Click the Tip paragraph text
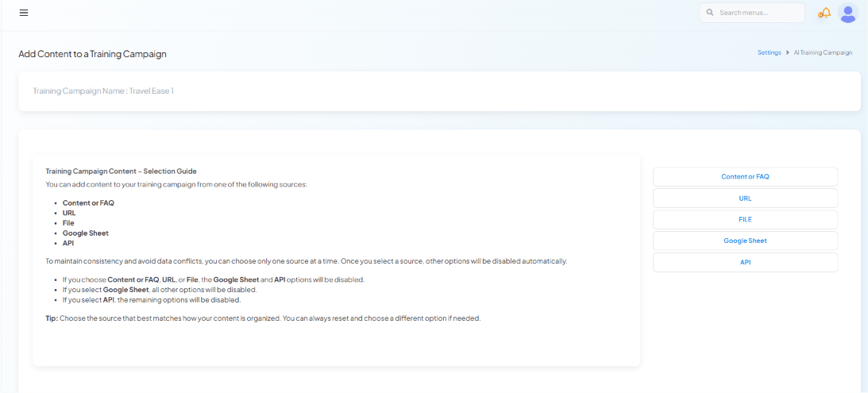868x393 pixels. point(263,319)
